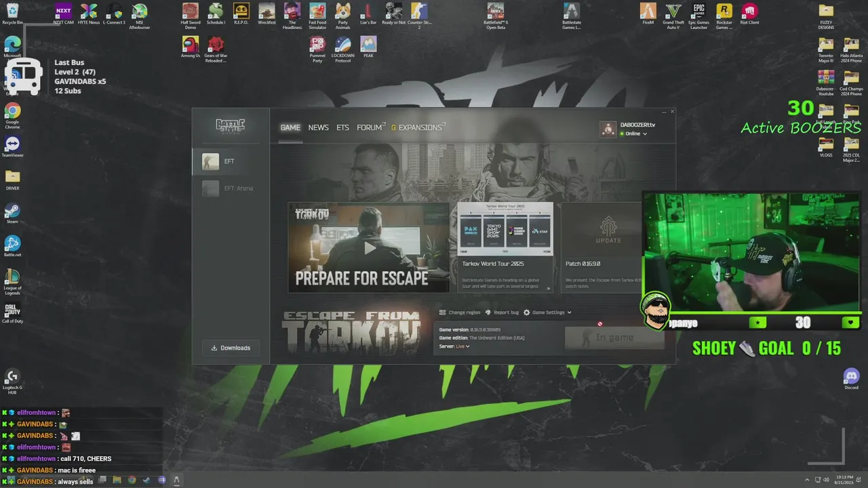Select Gears of War Reloaded icon

tap(216, 49)
